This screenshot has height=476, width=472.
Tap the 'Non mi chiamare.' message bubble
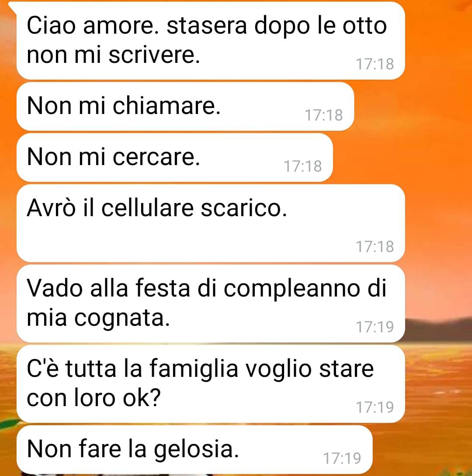coord(185,107)
